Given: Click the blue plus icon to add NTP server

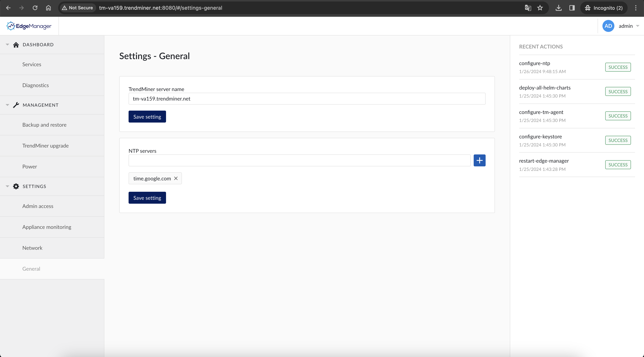Looking at the screenshot, I should click(x=479, y=160).
